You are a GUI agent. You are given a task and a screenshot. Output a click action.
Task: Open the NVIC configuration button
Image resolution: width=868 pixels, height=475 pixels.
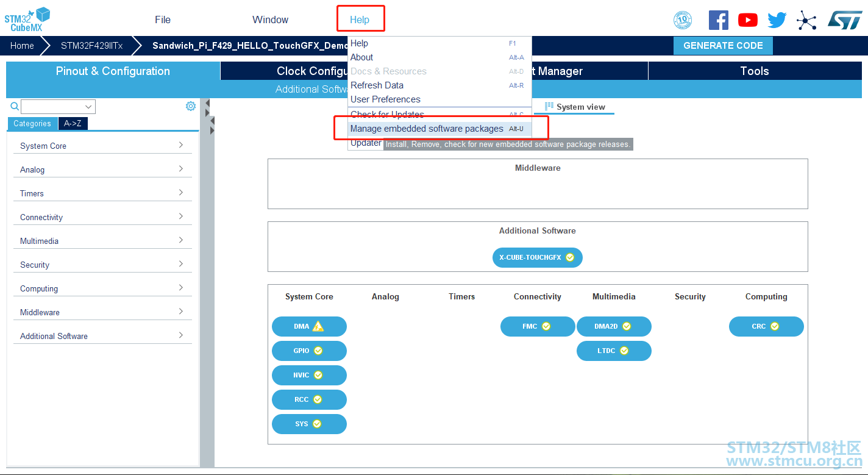[x=309, y=375]
